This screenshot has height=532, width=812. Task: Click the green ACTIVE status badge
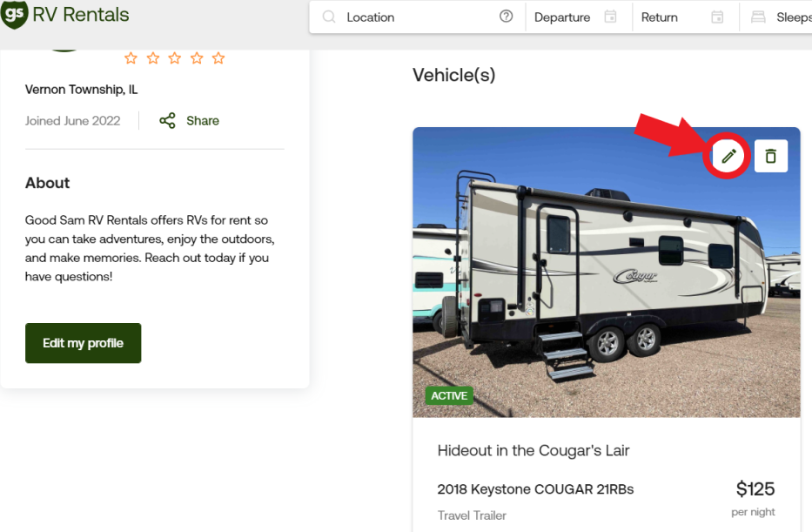(x=449, y=395)
